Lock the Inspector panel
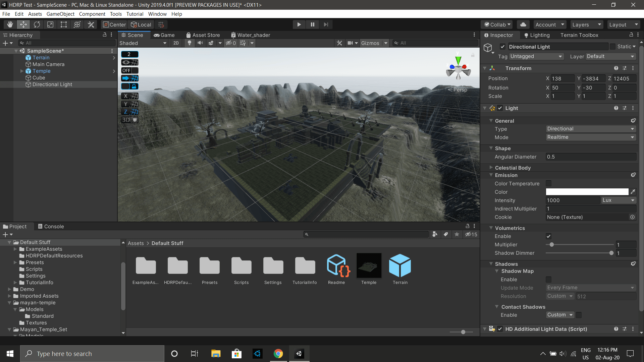644x362 pixels. pos(631,35)
